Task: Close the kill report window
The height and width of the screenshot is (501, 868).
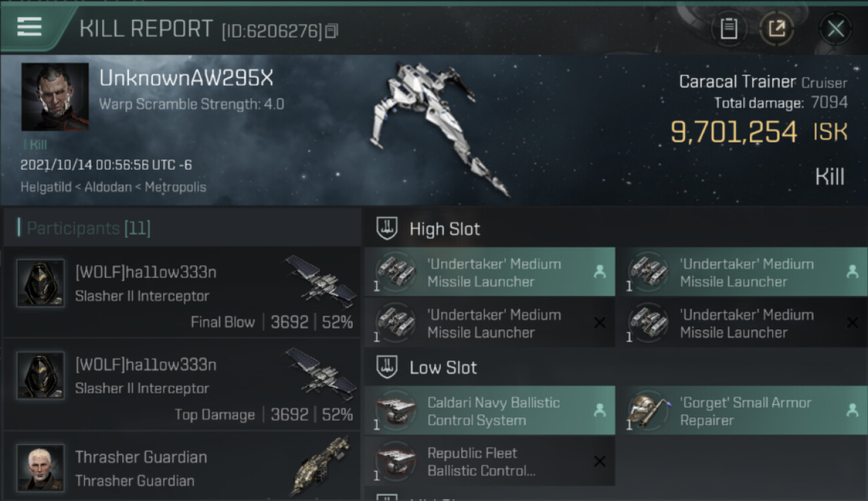Action: click(x=835, y=29)
